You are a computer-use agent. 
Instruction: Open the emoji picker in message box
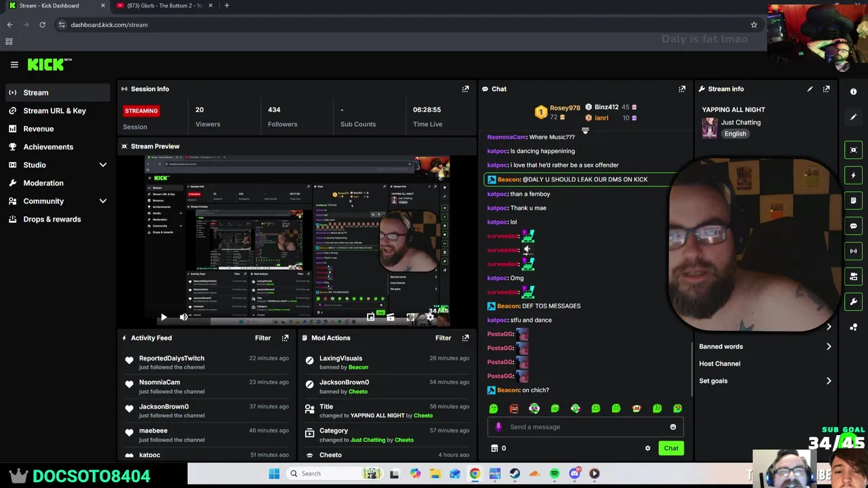[x=673, y=427]
